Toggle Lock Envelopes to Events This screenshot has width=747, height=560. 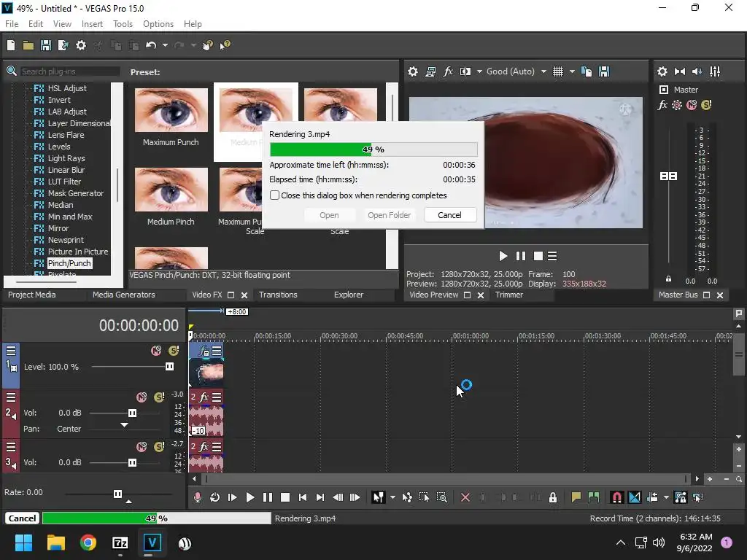point(681,497)
